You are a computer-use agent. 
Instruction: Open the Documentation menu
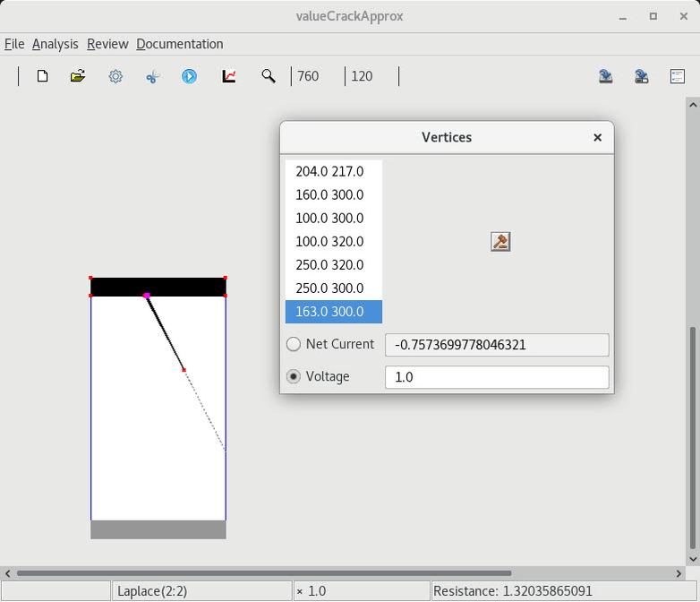coord(179,44)
